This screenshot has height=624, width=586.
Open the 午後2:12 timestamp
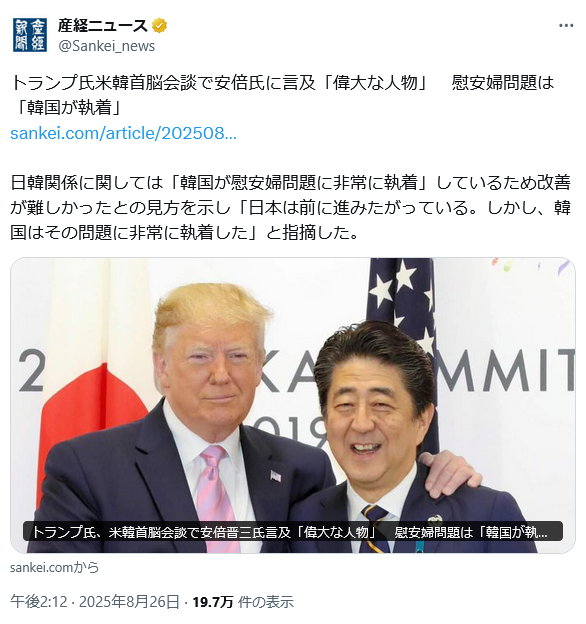point(39,602)
